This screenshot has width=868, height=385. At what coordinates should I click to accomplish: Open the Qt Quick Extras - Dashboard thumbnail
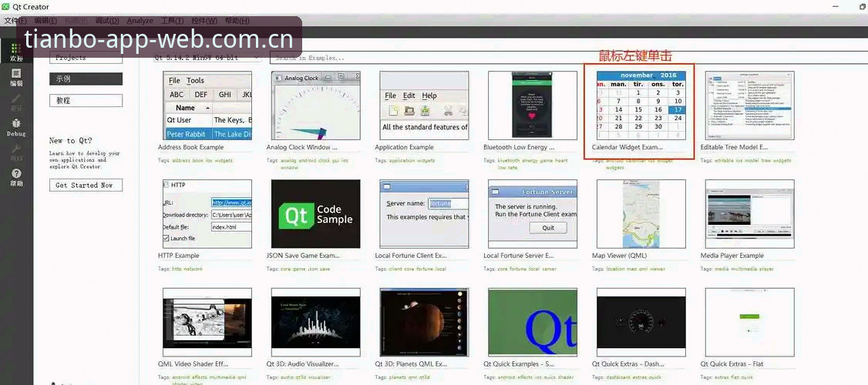pos(641,322)
